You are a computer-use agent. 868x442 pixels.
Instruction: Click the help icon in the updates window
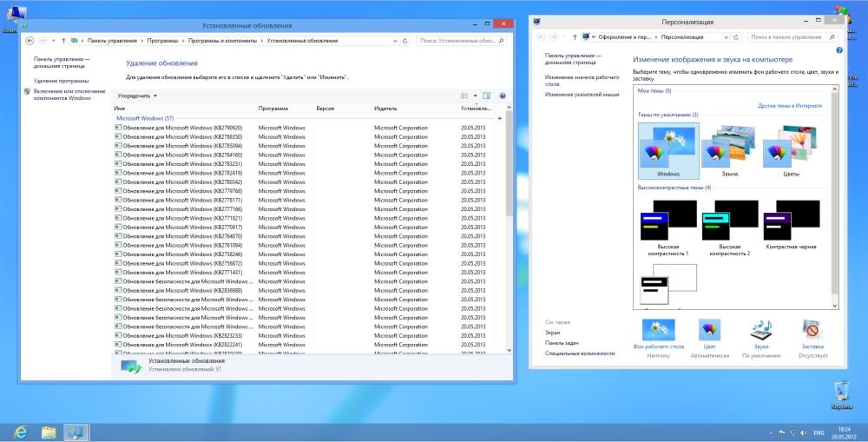tap(503, 96)
